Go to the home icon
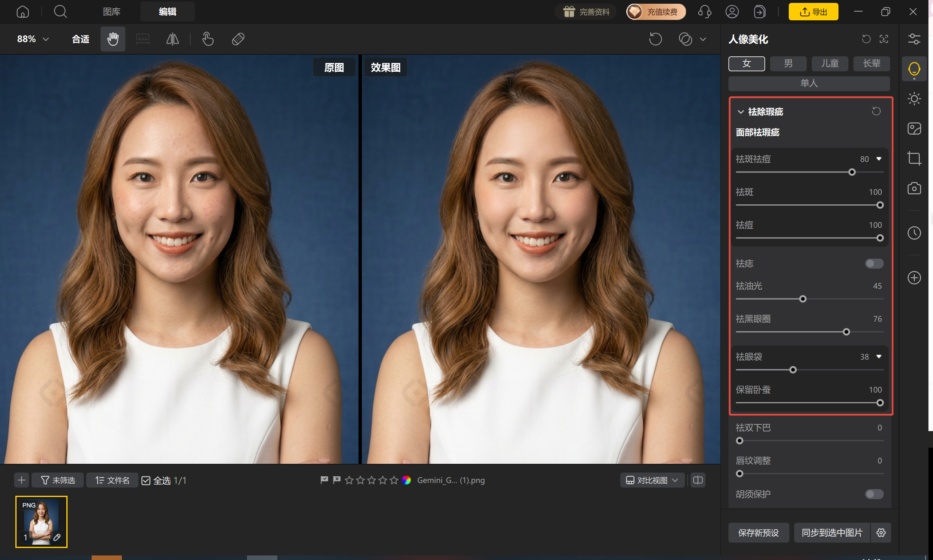This screenshot has width=933, height=560. click(23, 12)
